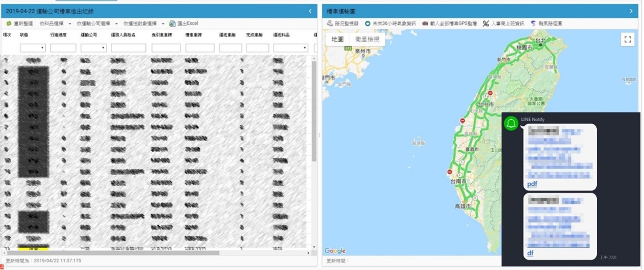Switch map to 衛星檢視 satellite view
644x270 pixels.
tap(366, 40)
